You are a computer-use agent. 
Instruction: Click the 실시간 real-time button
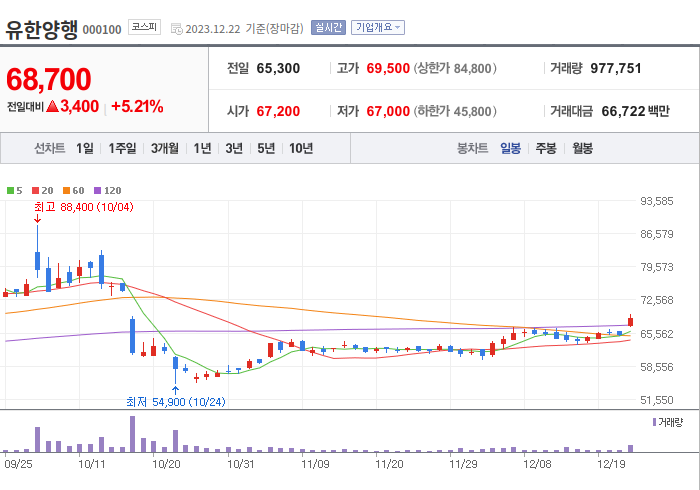click(329, 28)
